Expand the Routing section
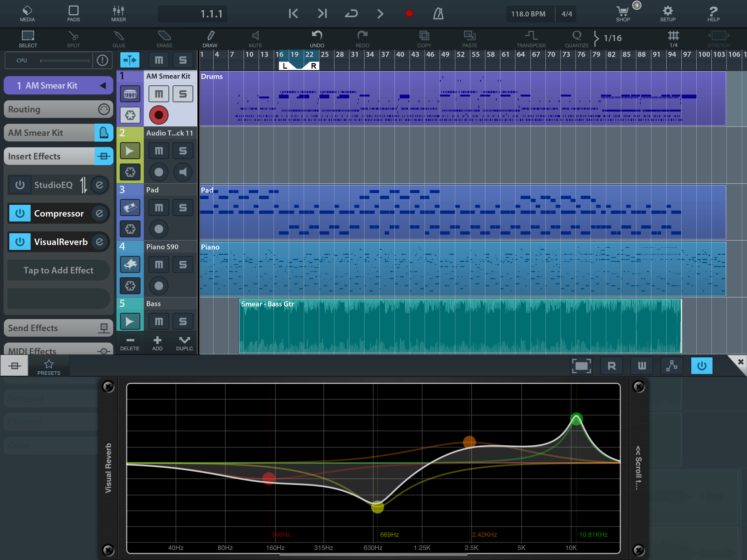The image size is (747, 560). [58, 109]
